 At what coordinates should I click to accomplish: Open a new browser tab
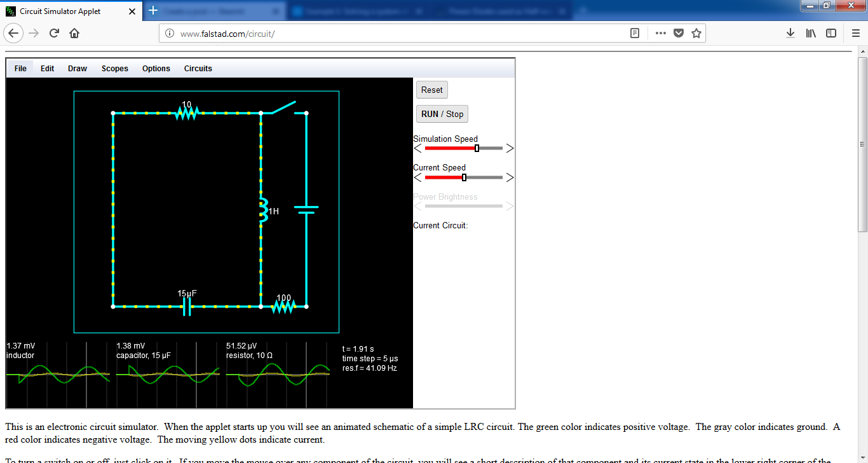[153, 11]
